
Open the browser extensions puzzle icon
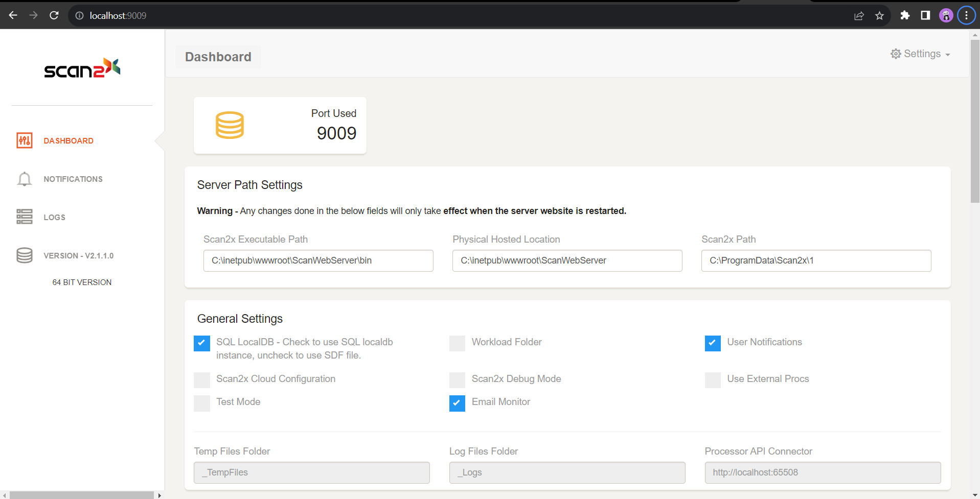(x=905, y=15)
